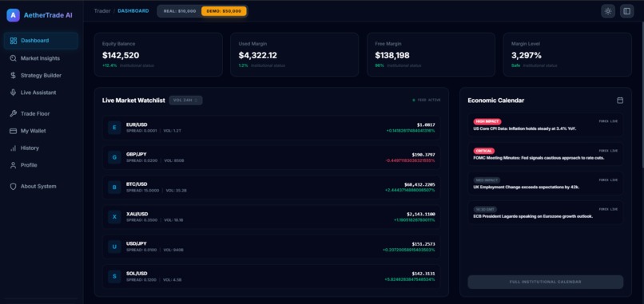
Task: Click the XAU/USD price $2,143.1100
Action: 421,214
